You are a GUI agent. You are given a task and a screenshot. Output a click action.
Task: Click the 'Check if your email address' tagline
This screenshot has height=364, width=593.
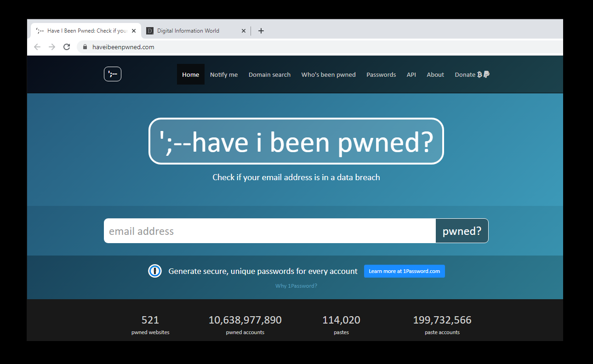(x=296, y=177)
